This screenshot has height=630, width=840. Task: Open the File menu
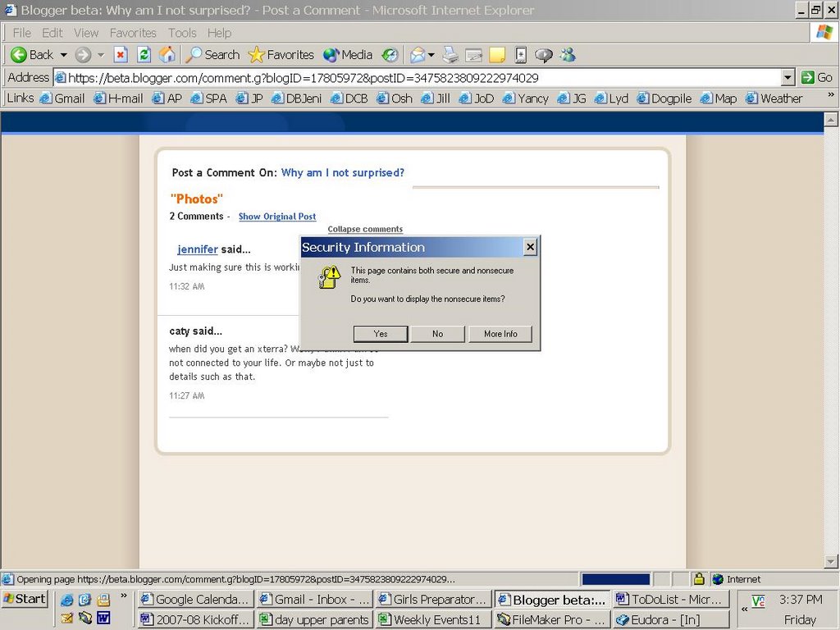[22, 33]
